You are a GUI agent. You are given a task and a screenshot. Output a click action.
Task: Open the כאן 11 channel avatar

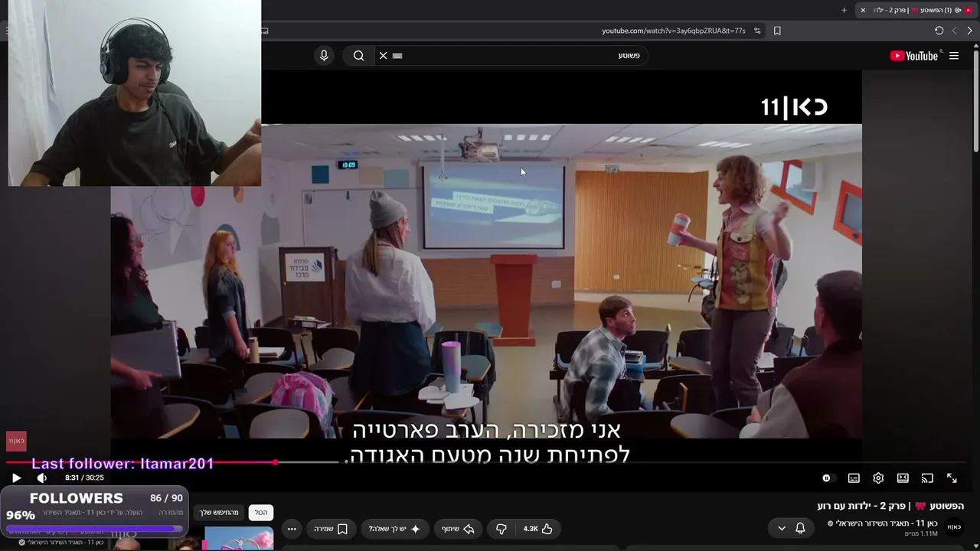[x=954, y=527]
